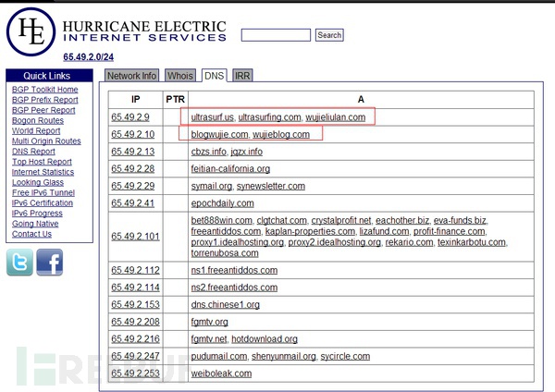
Task: Open IP address 65.49.2.13
Action: [132, 152]
